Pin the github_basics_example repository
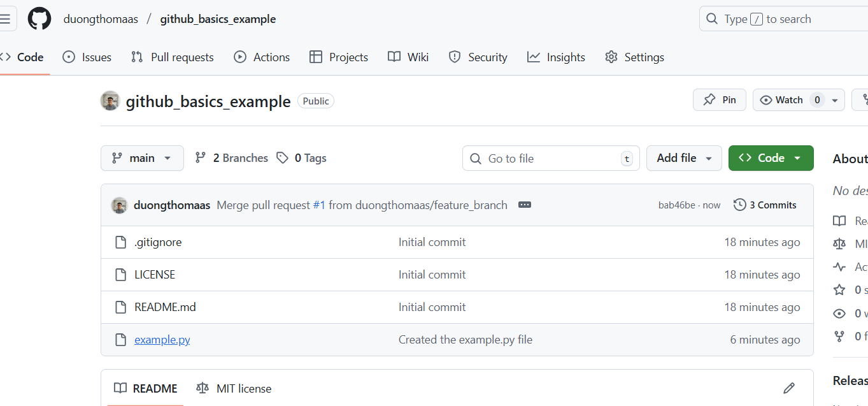The image size is (868, 406). click(x=720, y=100)
